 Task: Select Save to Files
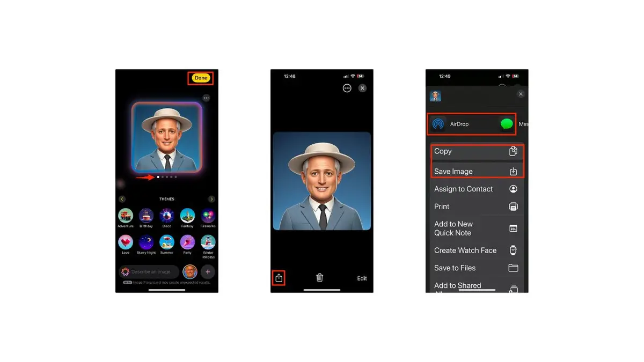click(477, 268)
